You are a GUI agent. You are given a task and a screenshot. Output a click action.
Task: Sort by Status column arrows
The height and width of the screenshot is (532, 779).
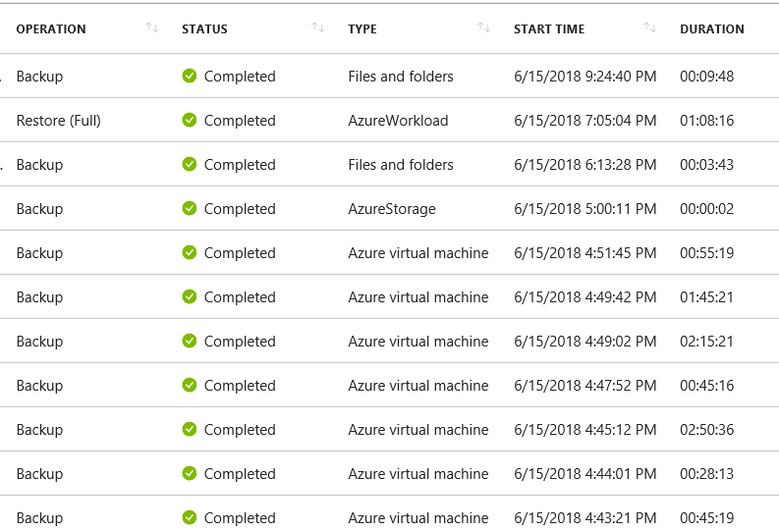coord(318,27)
